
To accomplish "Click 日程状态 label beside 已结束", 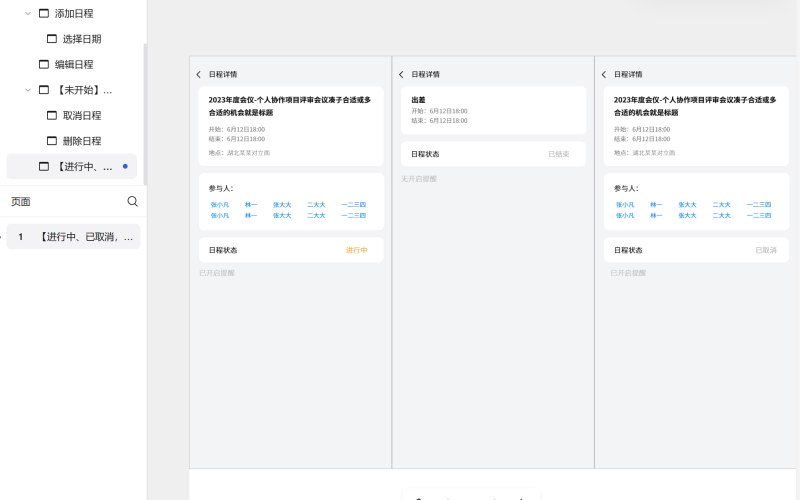I will click(x=426, y=154).
